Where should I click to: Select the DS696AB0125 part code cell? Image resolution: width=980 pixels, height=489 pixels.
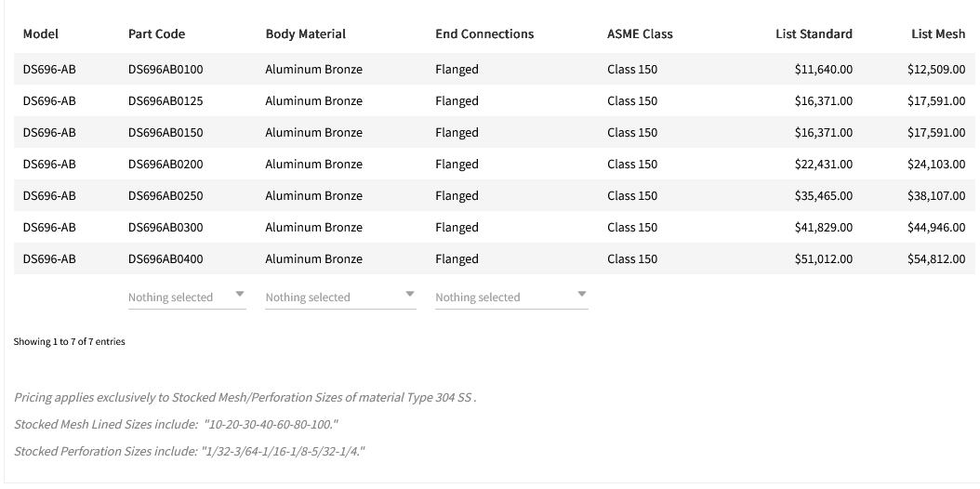point(166,101)
